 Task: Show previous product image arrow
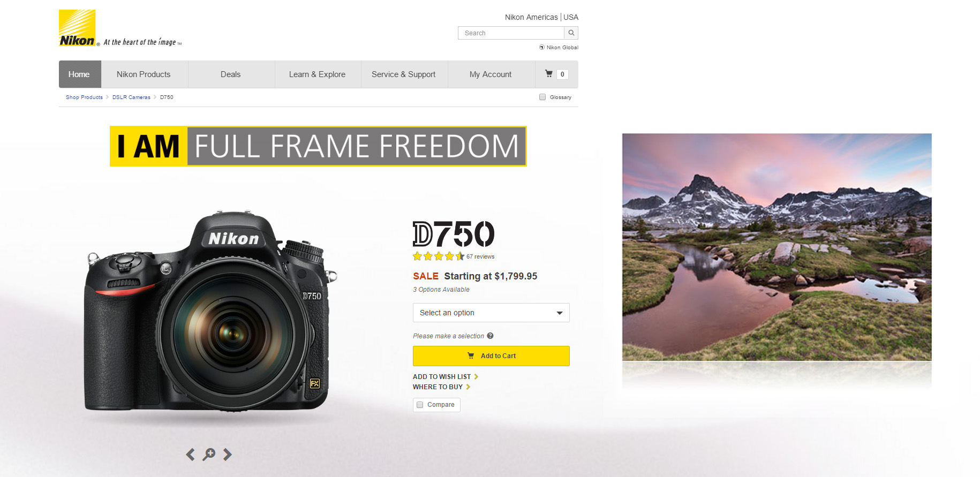190,455
